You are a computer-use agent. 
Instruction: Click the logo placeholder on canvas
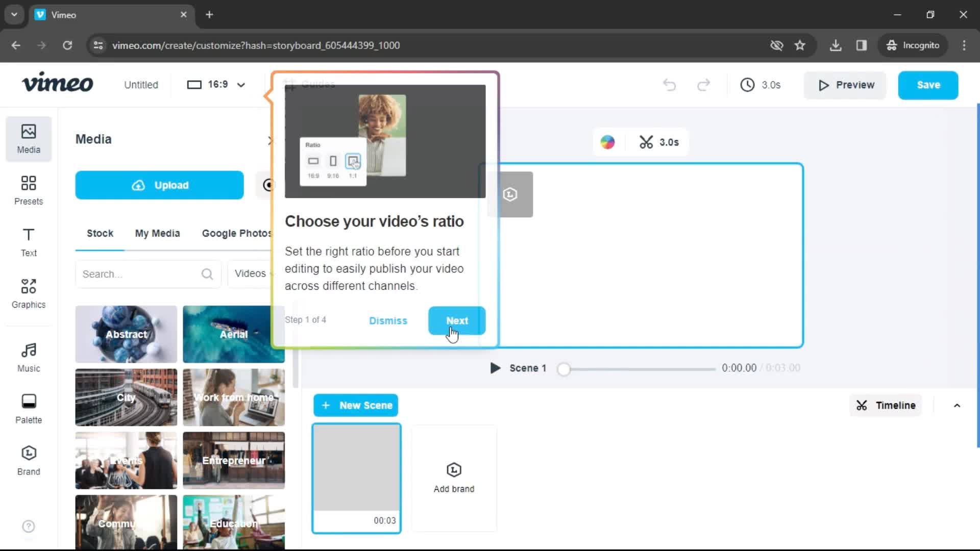[x=510, y=194]
